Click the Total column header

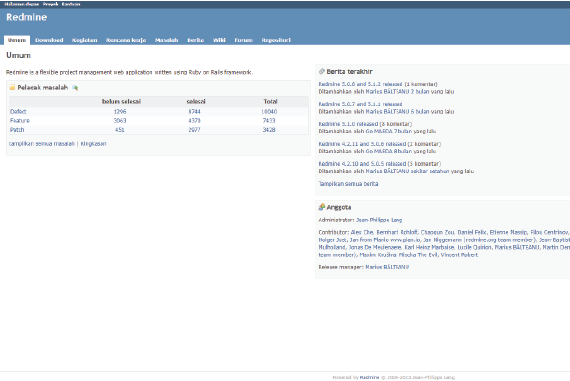270,101
